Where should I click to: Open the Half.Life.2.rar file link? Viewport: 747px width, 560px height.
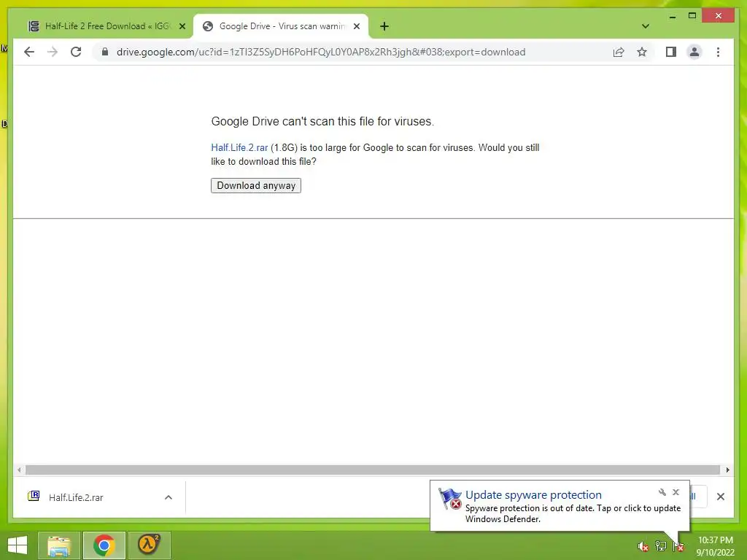pos(239,147)
